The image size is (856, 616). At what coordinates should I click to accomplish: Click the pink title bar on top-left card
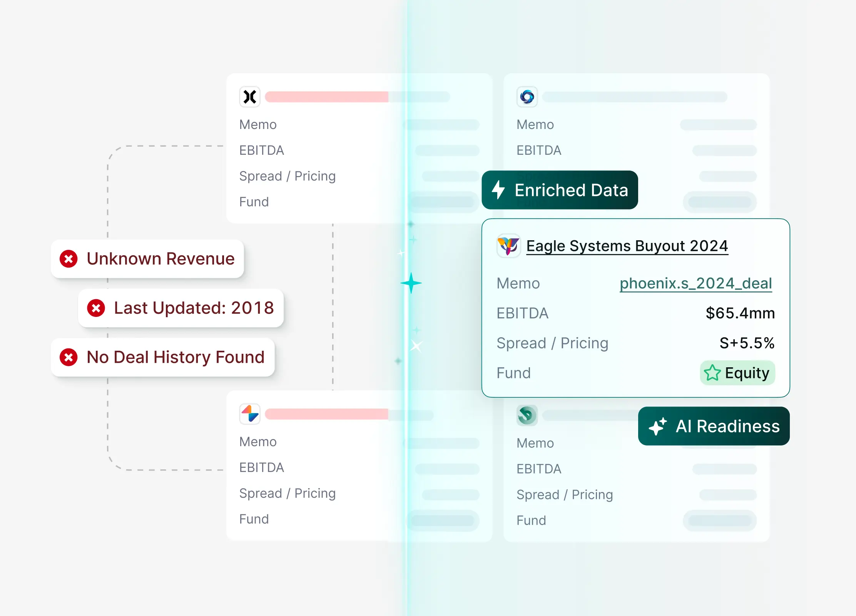(x=327, y=97)
